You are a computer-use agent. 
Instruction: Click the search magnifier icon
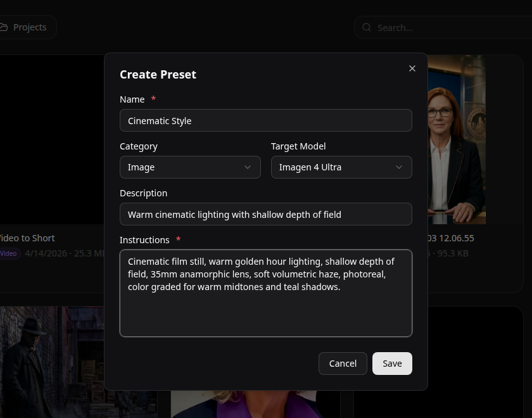coord(367,27)
